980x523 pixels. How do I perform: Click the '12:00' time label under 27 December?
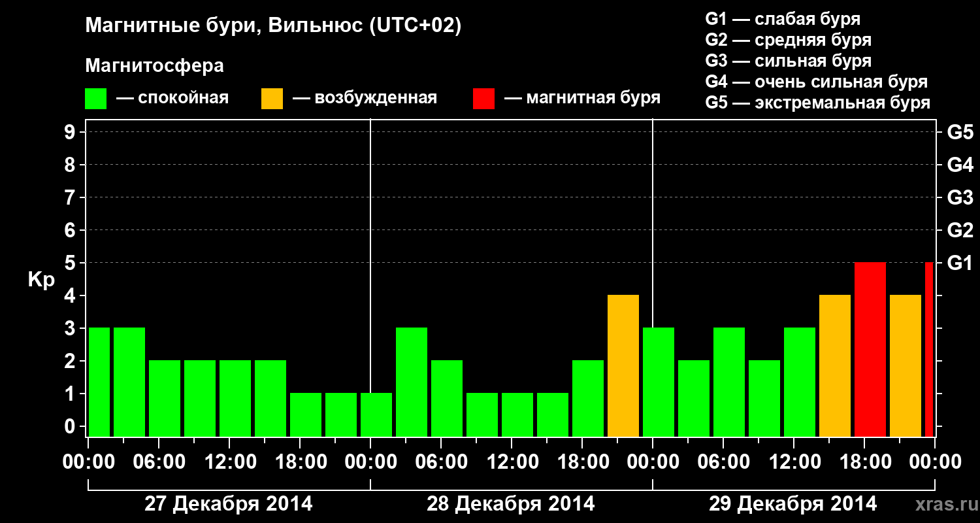230,462
